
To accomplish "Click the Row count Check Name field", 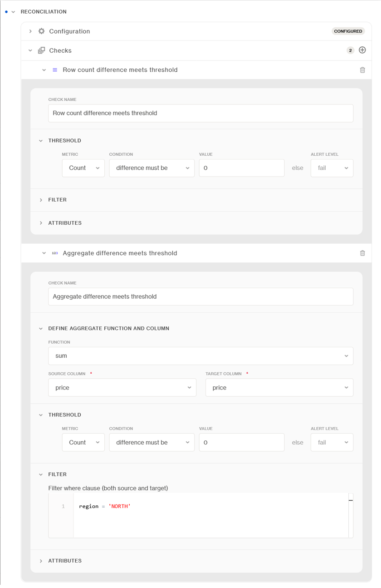I will pos(200,113).
